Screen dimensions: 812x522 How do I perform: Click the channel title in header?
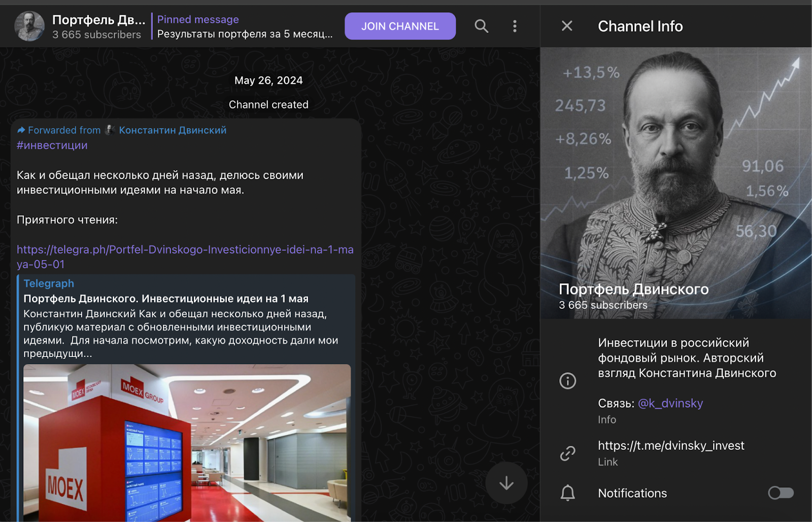pos(98,20)
